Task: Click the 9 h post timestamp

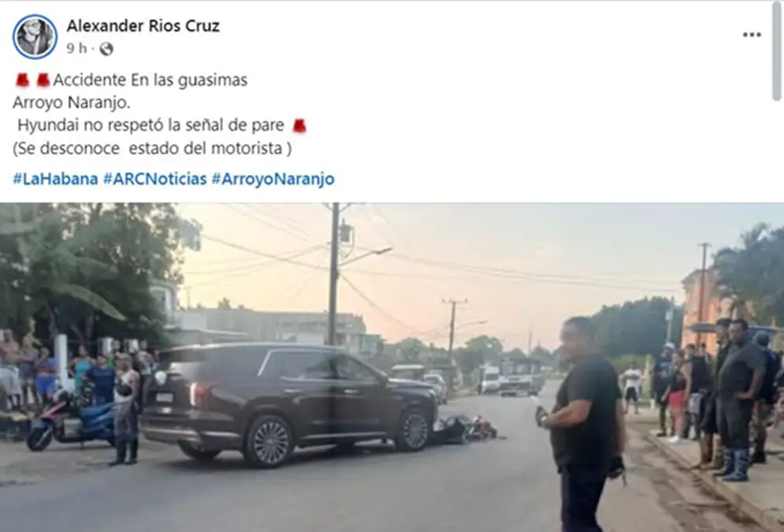Action: coord(76,49)
